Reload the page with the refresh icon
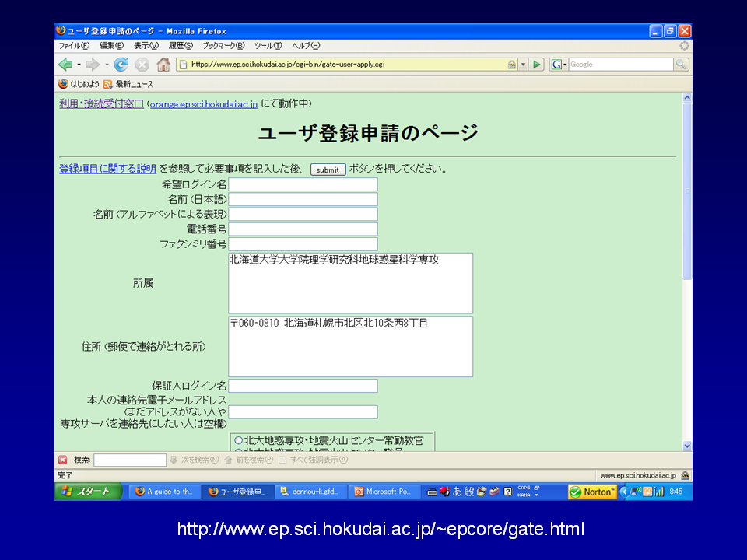 click(x=121, y=65)
